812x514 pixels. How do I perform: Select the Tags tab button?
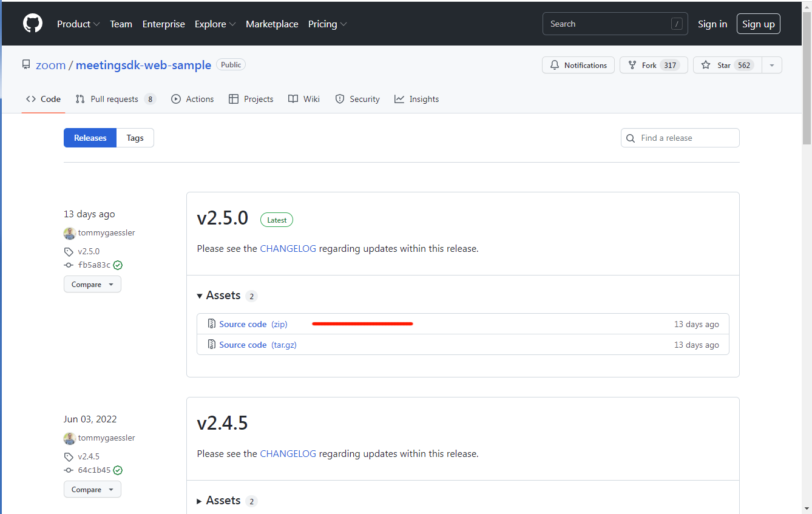135,138
